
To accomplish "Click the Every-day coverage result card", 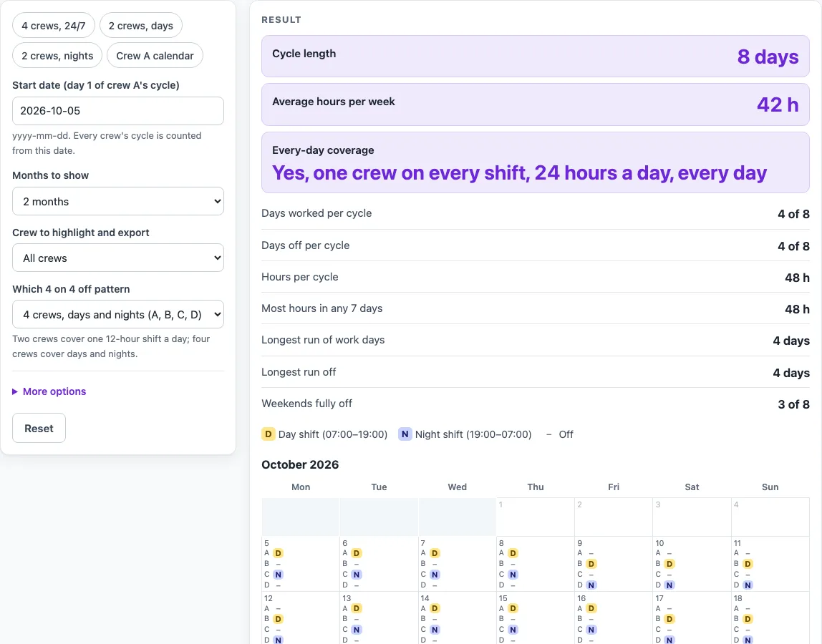I will coord(536,162).
